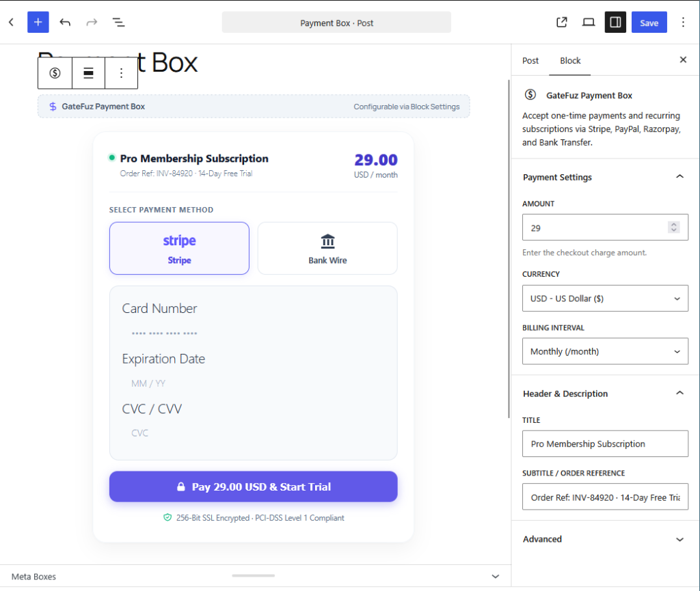Click Pay 29.00 USD & Start Trial
700x591 pixels.
253,486
